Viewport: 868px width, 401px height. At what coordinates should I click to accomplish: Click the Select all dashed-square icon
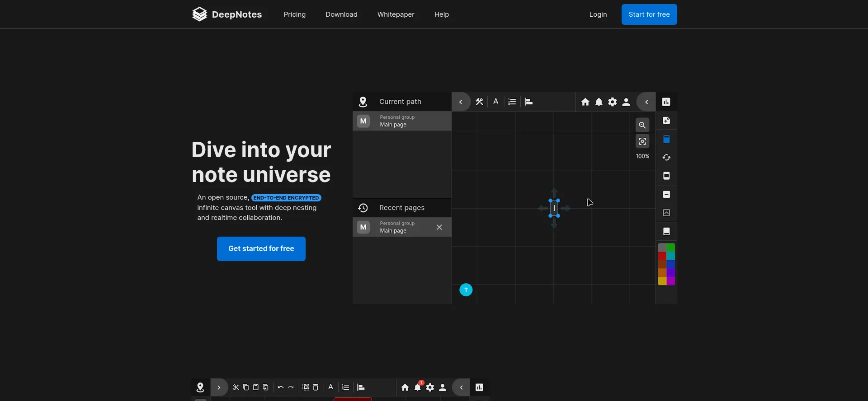pos(306,387)
